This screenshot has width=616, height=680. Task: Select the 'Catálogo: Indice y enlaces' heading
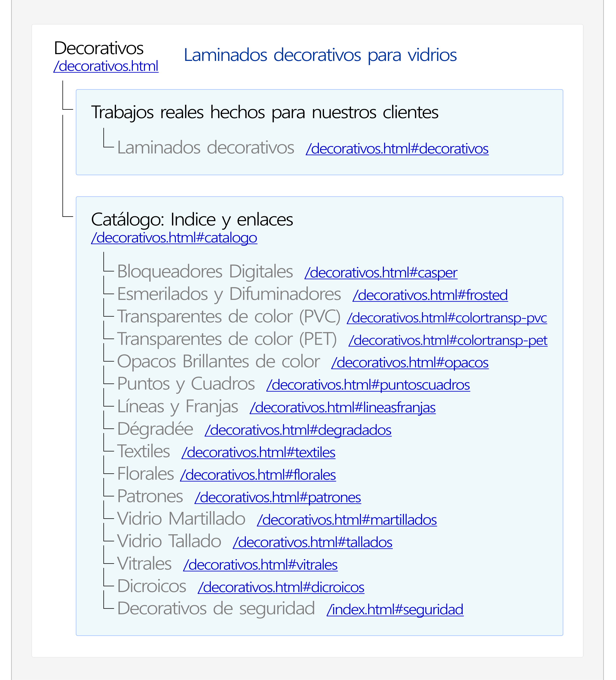[x=192, y=220]
